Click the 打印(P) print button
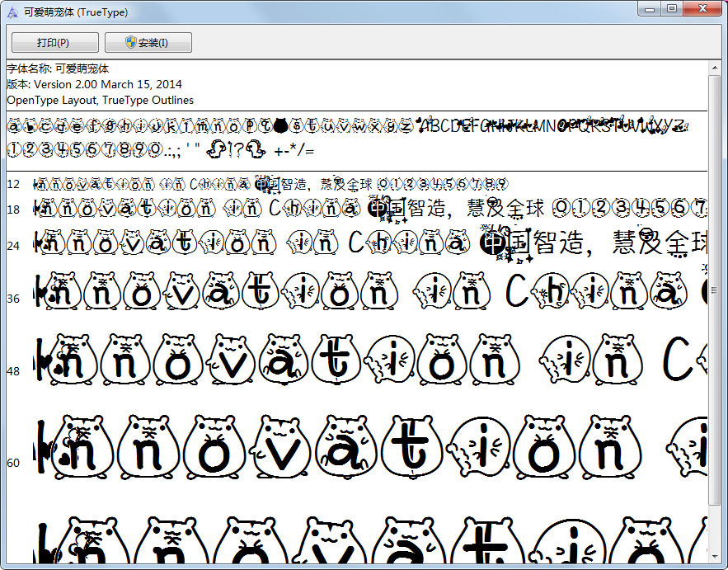 pyautogui.click(x=54, y=43)
